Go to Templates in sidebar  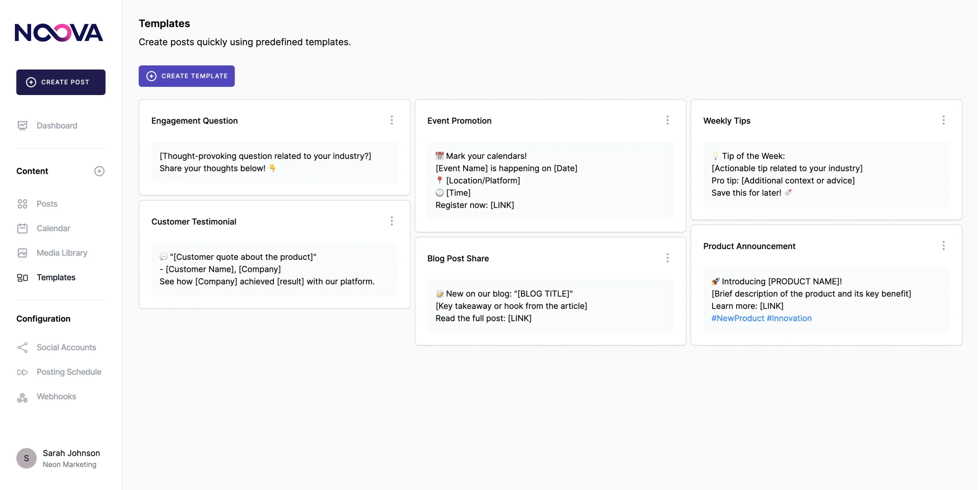56,277
